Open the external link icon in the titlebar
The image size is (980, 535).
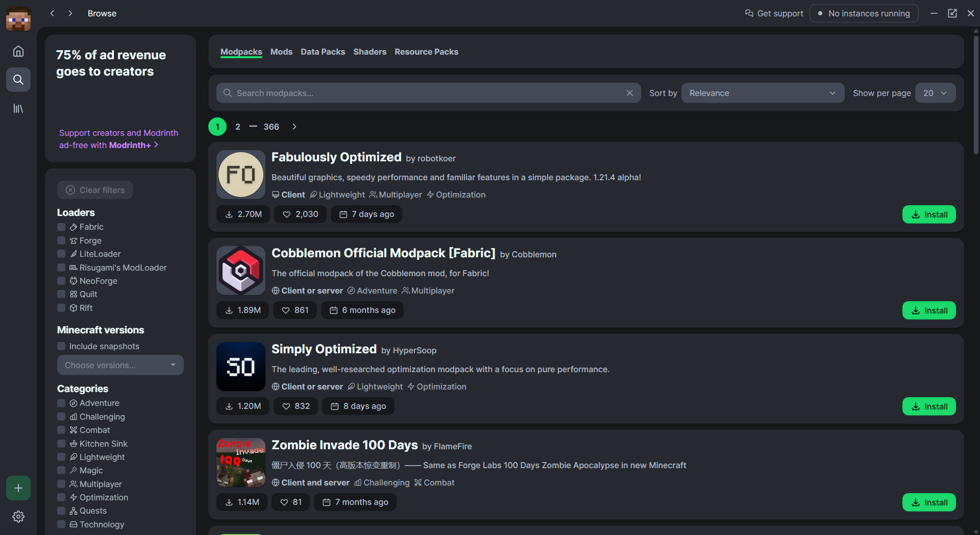[952, 13]
